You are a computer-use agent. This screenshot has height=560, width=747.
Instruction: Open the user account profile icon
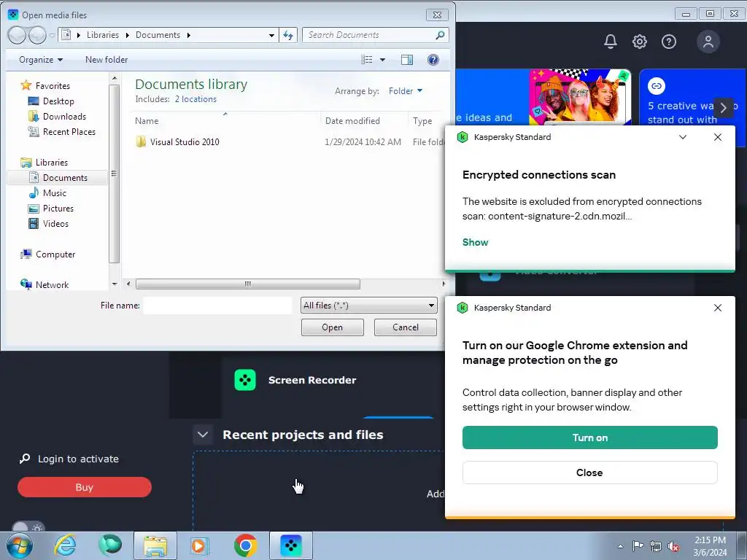pos(708,42)
